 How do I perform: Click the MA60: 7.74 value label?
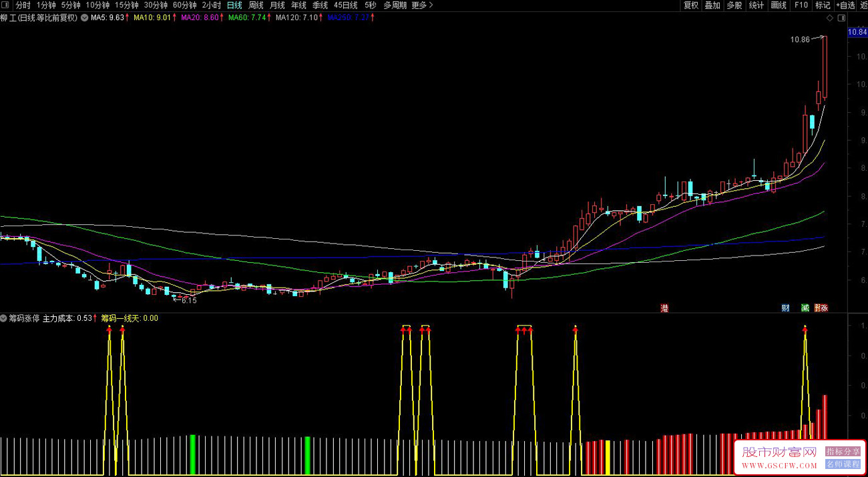[247, 18]
